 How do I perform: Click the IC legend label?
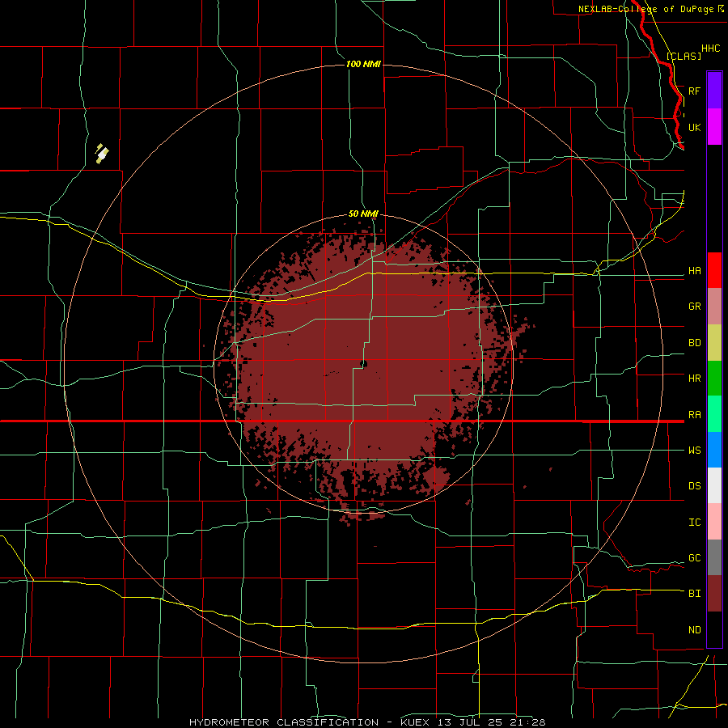694,523
